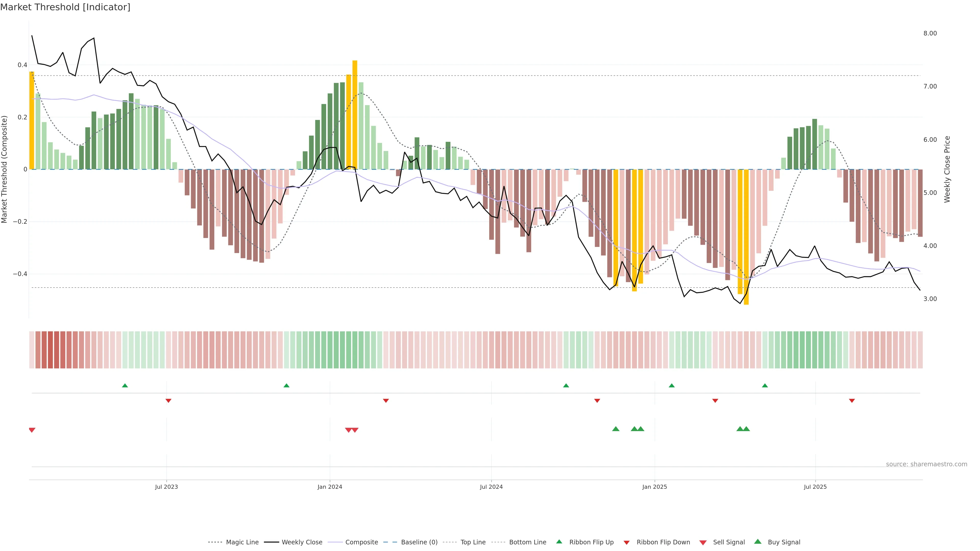Screen dimensions: 980x551
Task: Click the rightmost green buy signal triangle
Action: pyautogui.click(x=746, y=429)
